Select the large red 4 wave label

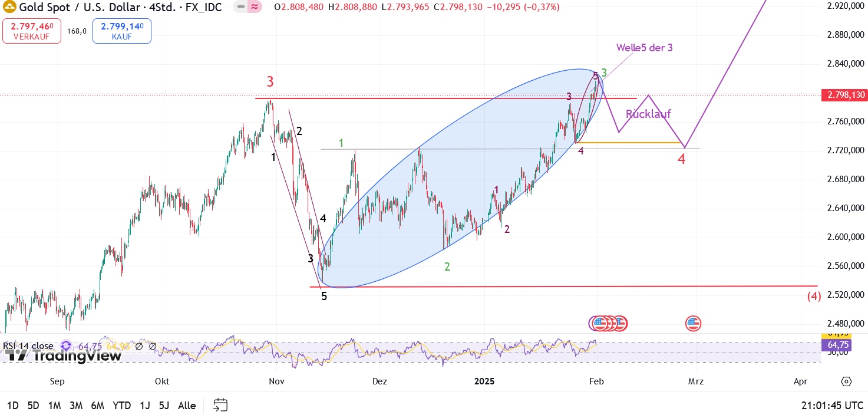click(x=681, y=159)
